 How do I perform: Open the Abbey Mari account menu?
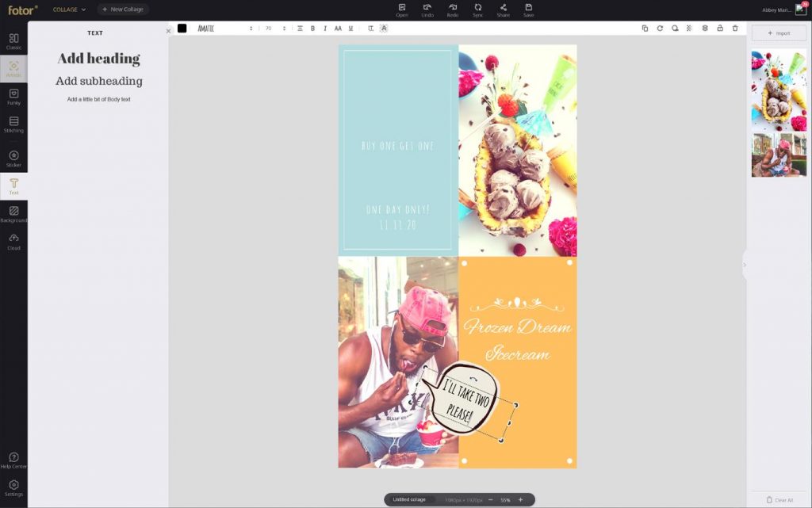pos(783,10)
